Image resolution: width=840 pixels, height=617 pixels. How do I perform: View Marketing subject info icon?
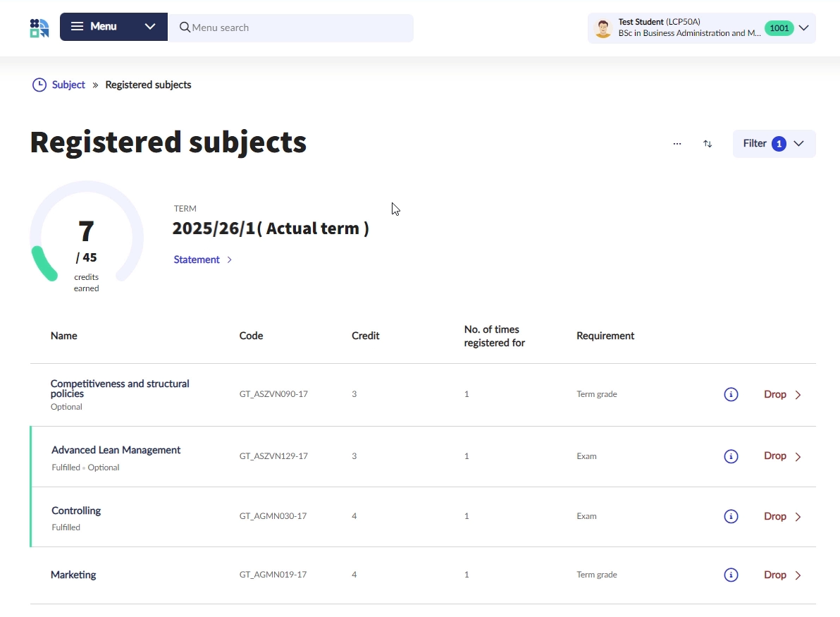[731, 575]
